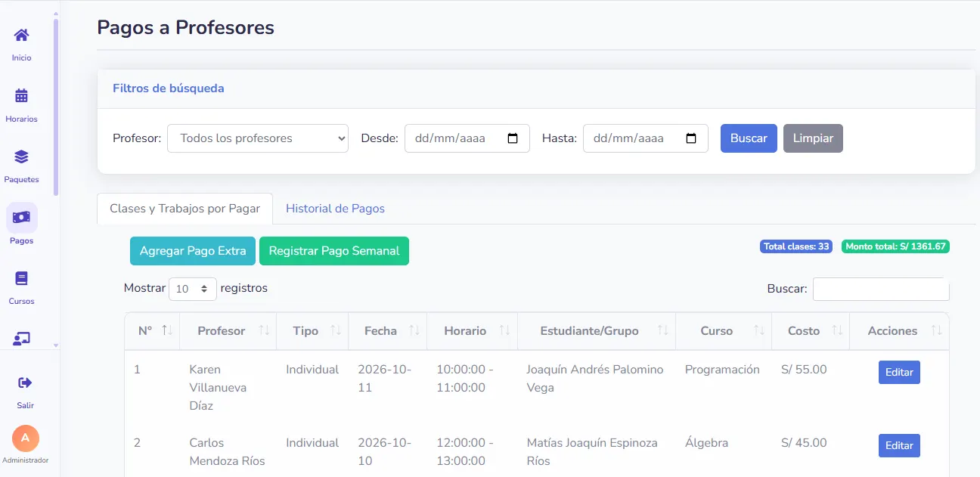Click Pagos a Profesores page title
The width and height of the screenshot is (980, 477).
point(185,28)
